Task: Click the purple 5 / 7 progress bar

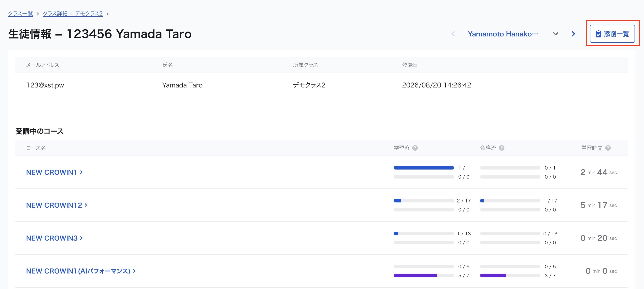Action: coord(424,275)
